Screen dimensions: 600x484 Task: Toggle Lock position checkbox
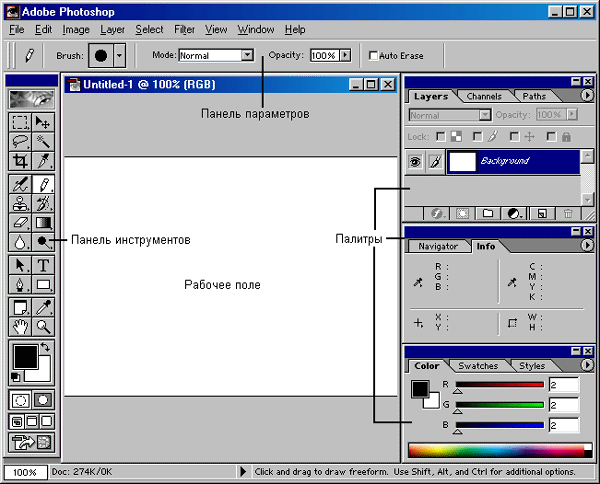pos(514,137)
